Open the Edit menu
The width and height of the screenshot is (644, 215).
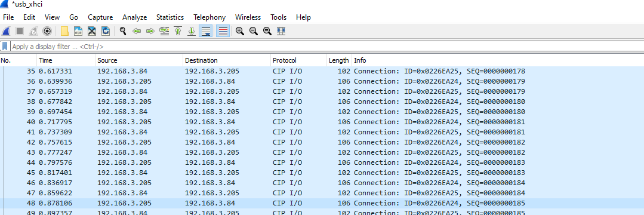point(29,17)
